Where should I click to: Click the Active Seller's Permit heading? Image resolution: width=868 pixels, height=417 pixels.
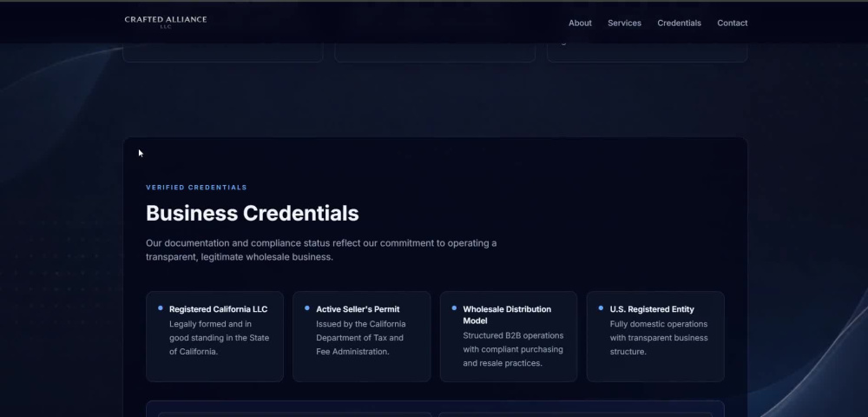tap(358, 309)
